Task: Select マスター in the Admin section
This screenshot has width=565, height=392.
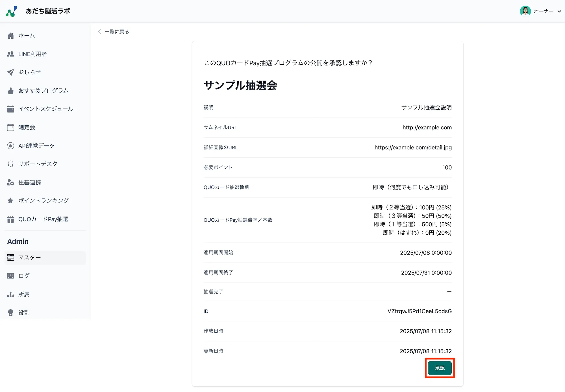Action: (x=29, y=258)
